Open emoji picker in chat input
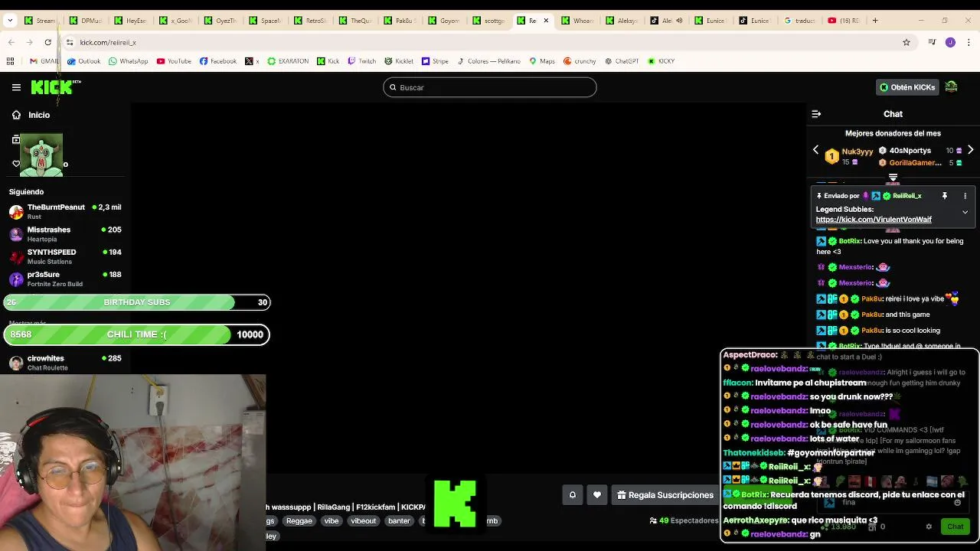The image size is (980, 551). click(958, 503)
